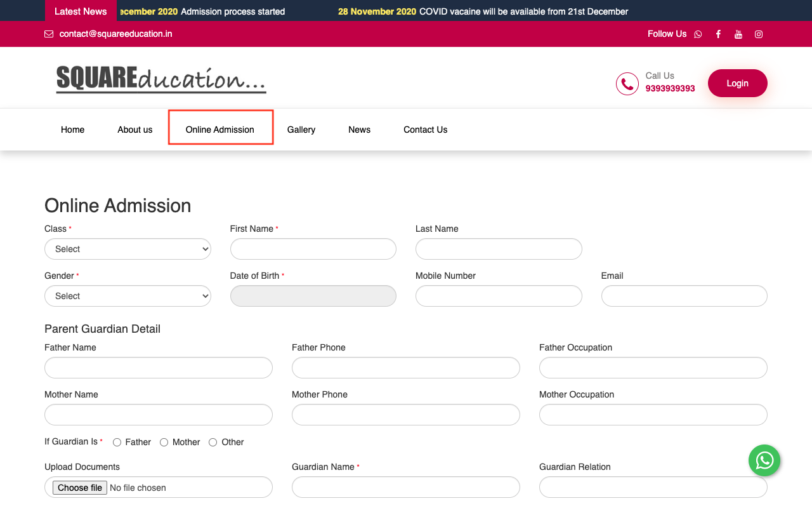Open the Contact Us nav item

(425, 130)
